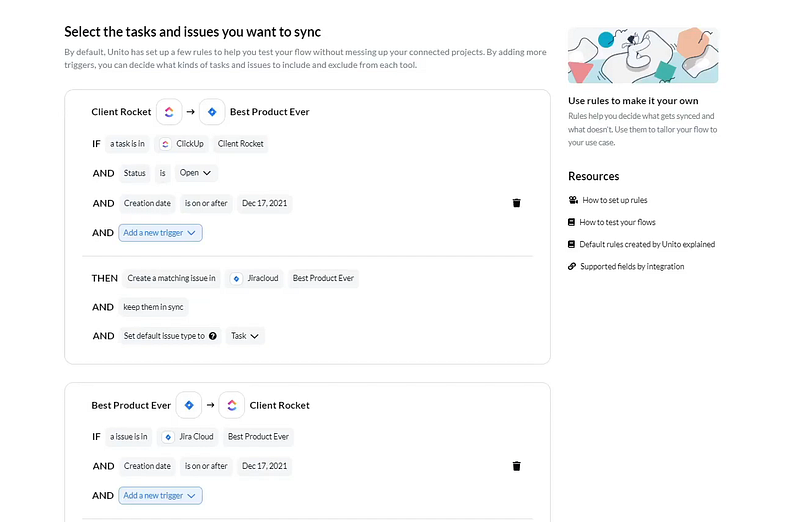Open the default issue type Task dropdown
Screen dimensions: 800x522
[245, 336]
